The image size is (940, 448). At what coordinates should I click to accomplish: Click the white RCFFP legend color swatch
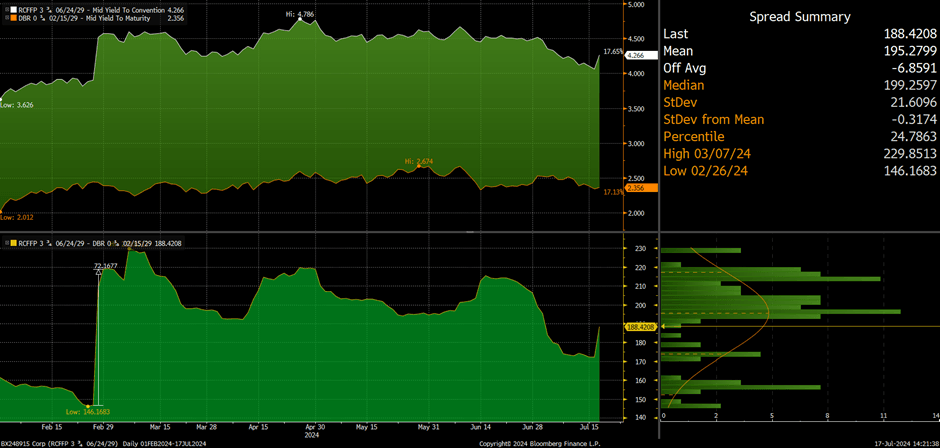coord(5,8)
